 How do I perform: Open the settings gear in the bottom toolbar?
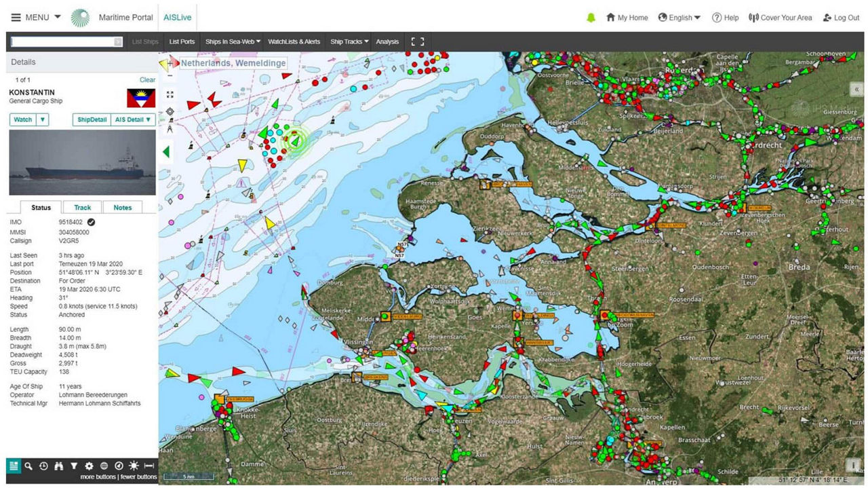(x=89, y=466)
